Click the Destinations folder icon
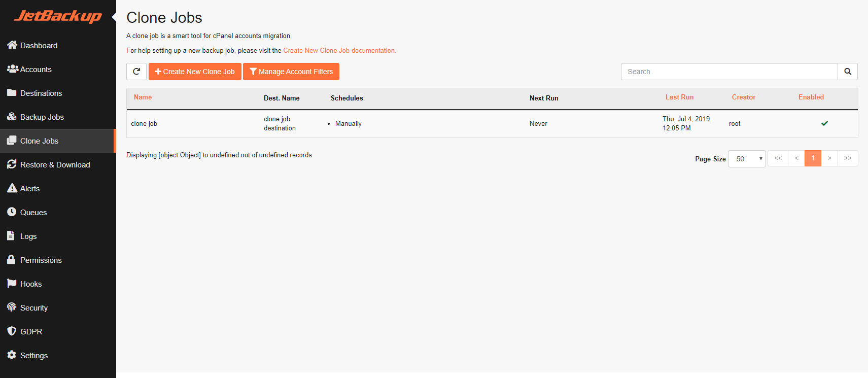 [x=12, y=93]
